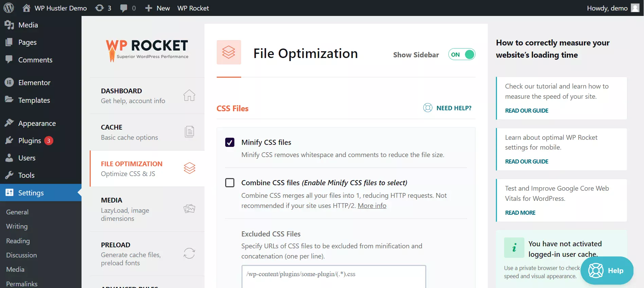Click the Appearance paintbrush icon
Screen dimensions: 644x288
9,123
